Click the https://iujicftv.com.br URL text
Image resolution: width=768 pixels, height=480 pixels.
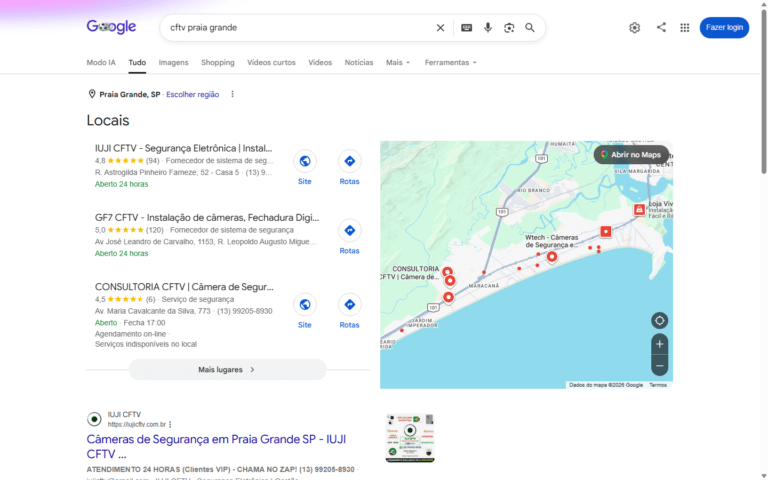coord(137,425)
